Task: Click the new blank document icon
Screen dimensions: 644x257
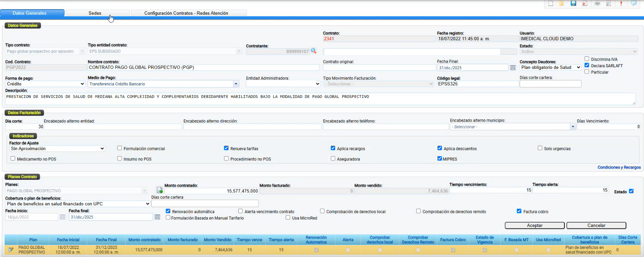Action: 551,3
